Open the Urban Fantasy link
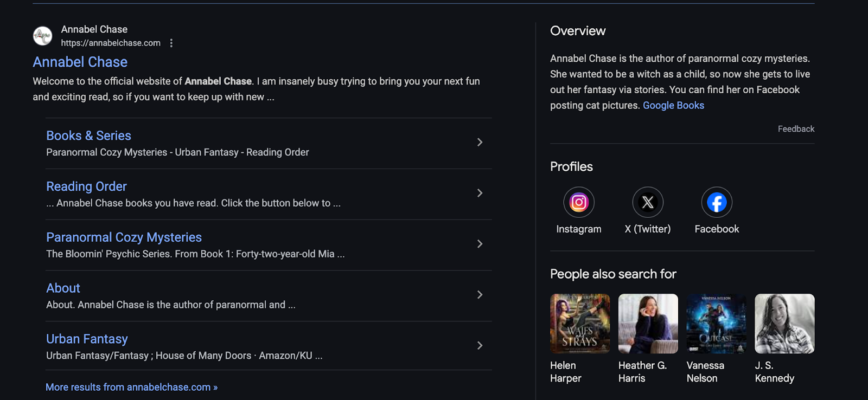The height and width of the screenshot is (400, 868). [x=87, y=339]
